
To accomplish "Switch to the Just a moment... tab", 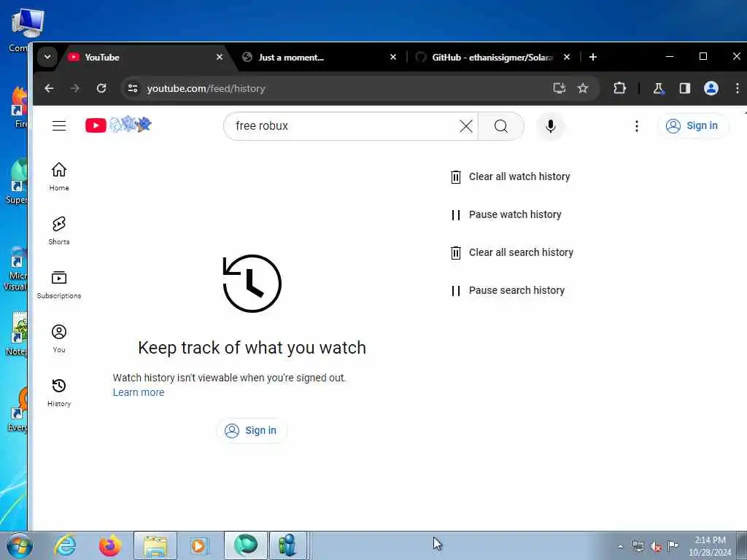I will tap(320, 57).
